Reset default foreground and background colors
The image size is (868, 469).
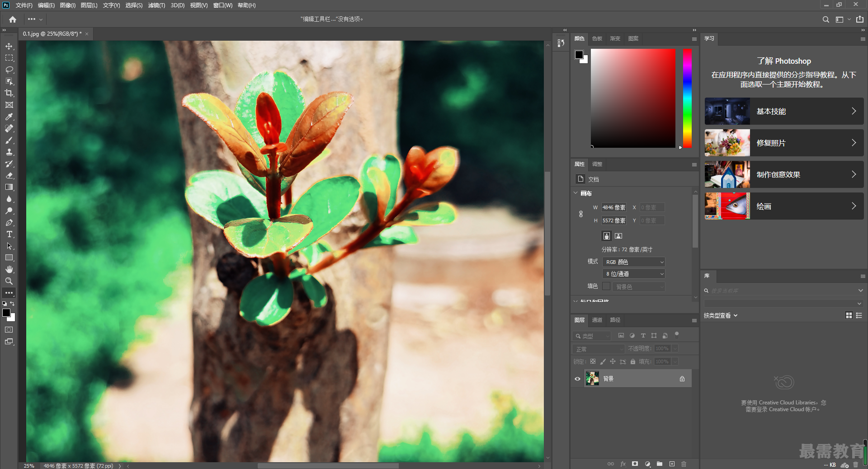pos(5,304)
